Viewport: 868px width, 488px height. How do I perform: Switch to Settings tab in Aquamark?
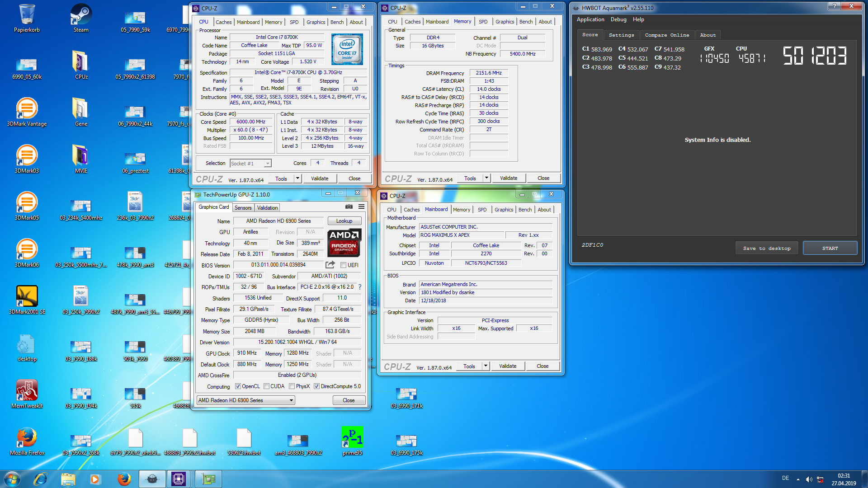[x=621, y=35]
